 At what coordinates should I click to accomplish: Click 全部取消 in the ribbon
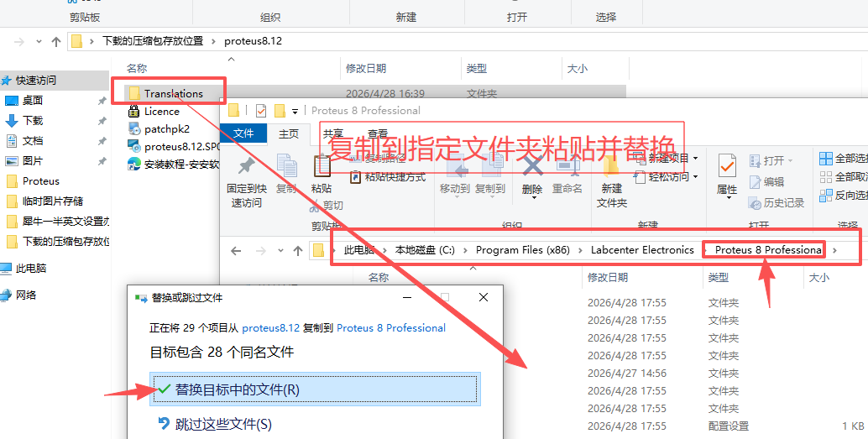pos(844,177)
